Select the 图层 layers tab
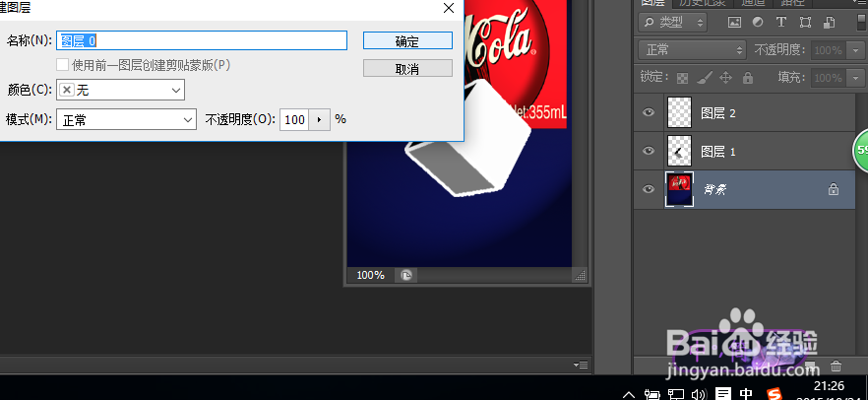Image resolution: width=868 pixels, height=400 pixels. point(652,2)
